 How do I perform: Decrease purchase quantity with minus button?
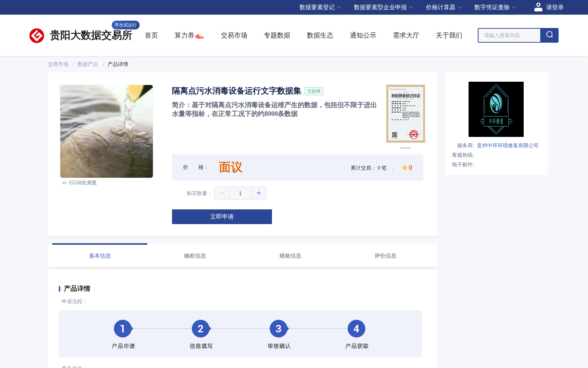[x=222, y=193]
